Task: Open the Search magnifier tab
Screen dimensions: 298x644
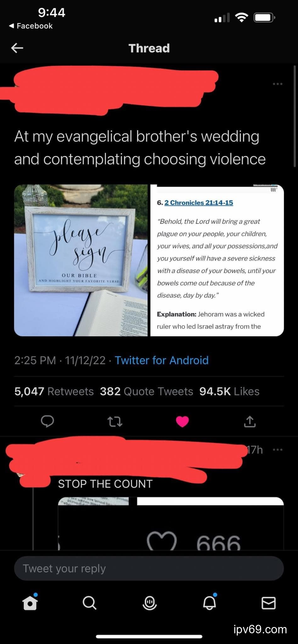Action: [x=89, y=603]
